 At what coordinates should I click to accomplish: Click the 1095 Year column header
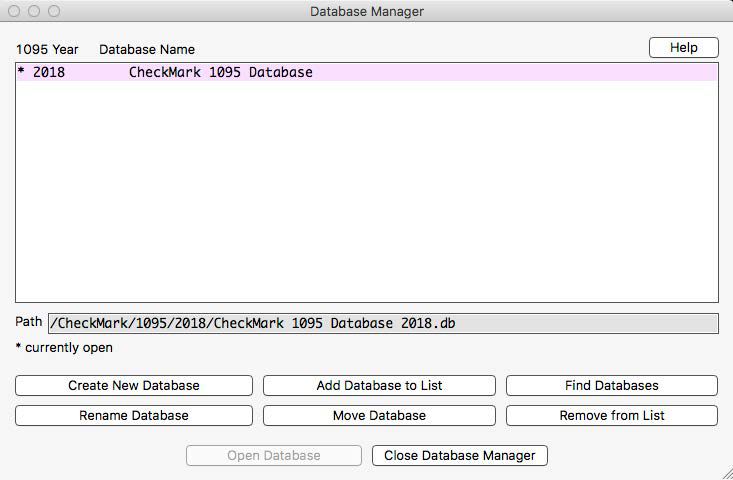coord(46,49)
